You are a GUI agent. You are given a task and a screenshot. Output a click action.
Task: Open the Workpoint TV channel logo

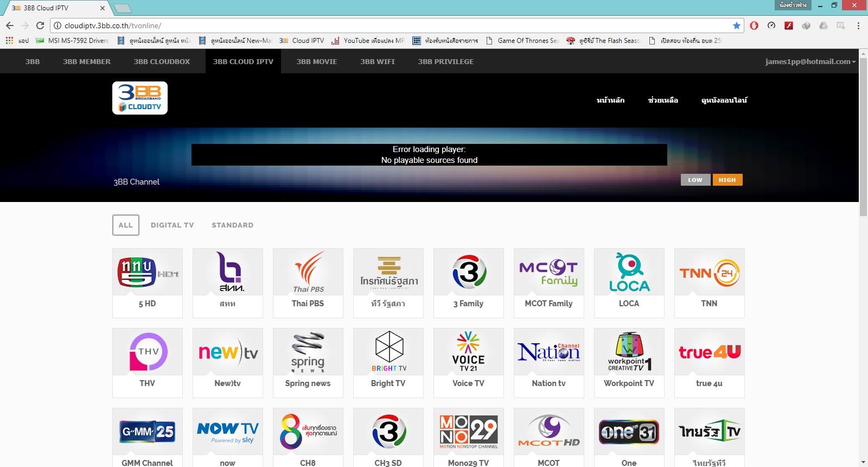pos(629,352)
